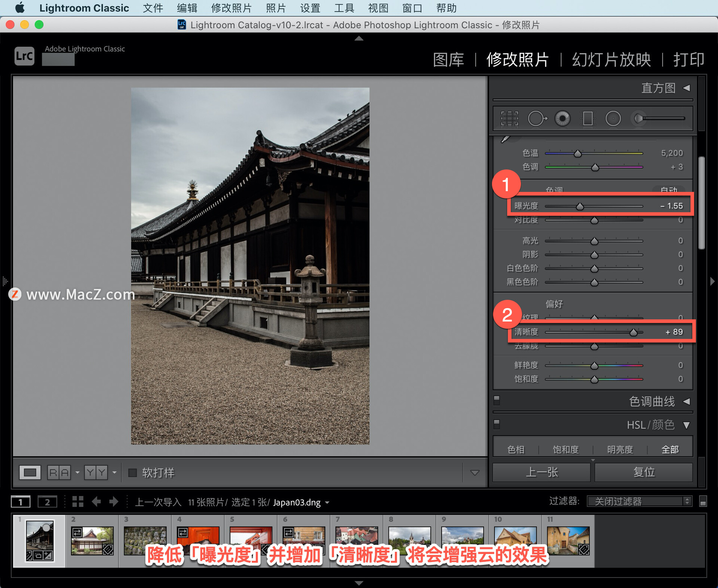Switch to the 图库 module

tap(448, 59)
